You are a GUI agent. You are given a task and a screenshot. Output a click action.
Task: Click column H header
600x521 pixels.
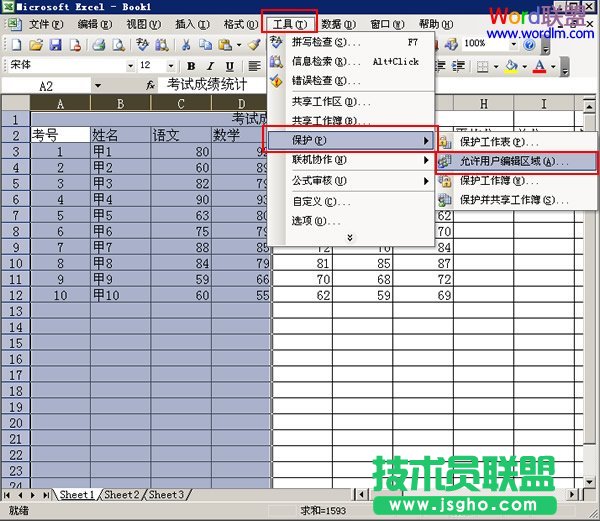click(x=484, y=104)
